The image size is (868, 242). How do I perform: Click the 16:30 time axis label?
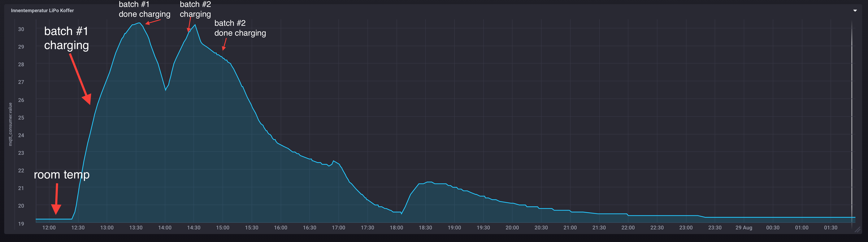click(310, 228)
